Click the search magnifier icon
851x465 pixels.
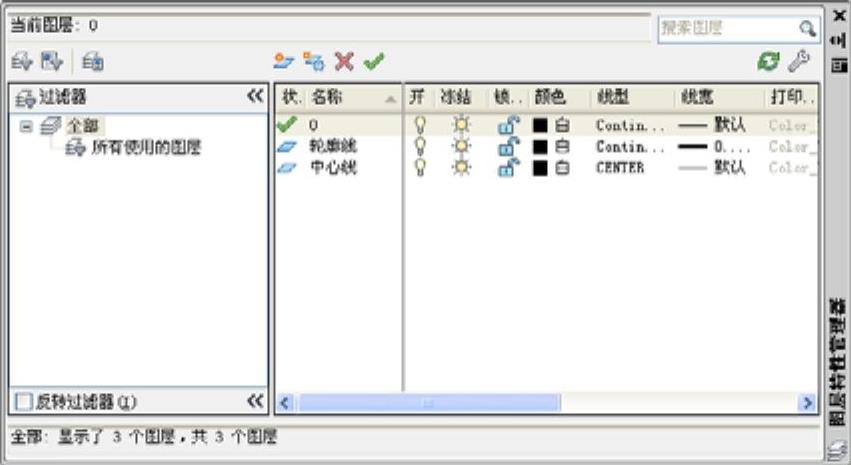[x=807, y=28]
